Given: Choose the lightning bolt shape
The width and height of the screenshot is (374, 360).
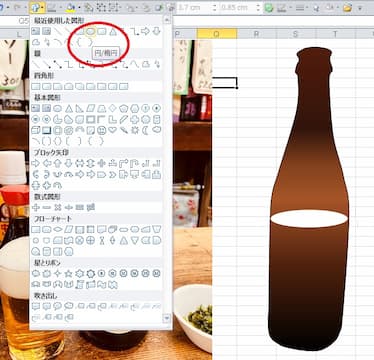Looking at the screenshot, I should tap(124, 130).
